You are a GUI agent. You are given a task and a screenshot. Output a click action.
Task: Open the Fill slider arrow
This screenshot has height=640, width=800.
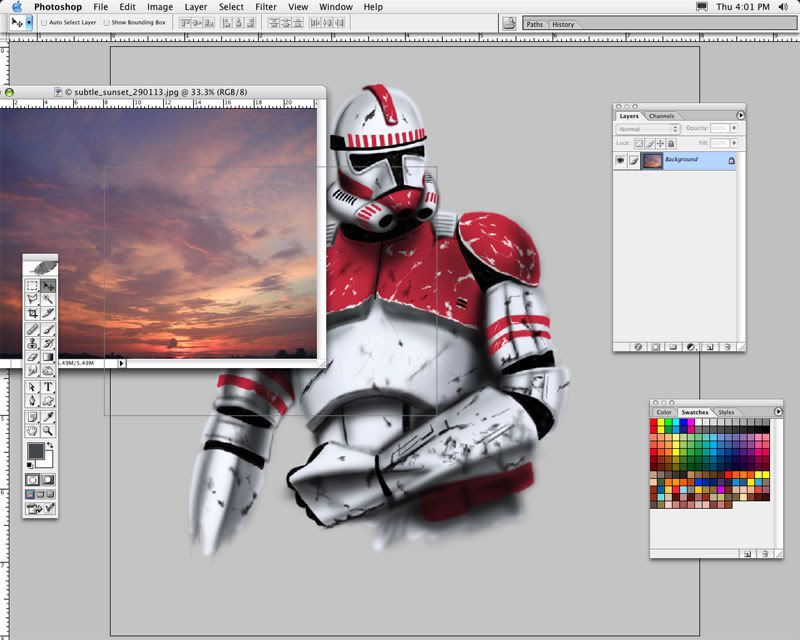click(x=734, y=143)
